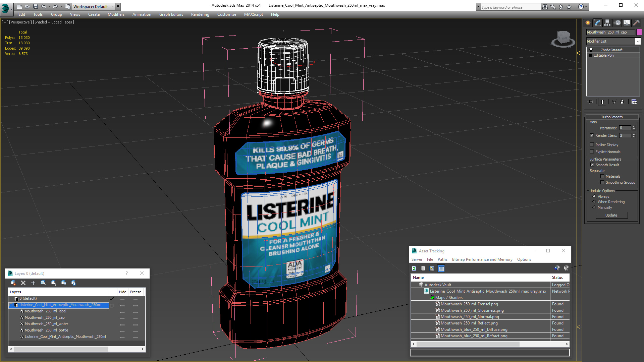This screenshot has height=362, width=644.
Task: Click the Perspective viewport label
Action: (20, 22)
